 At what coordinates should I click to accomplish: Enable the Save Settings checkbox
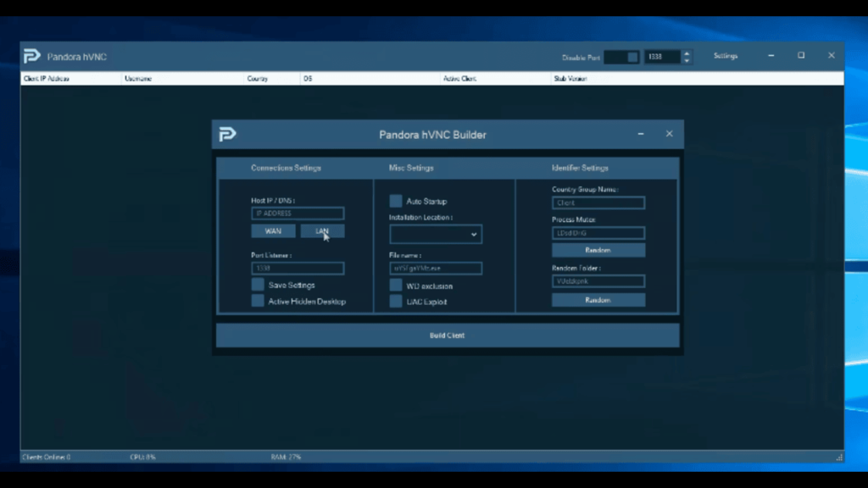258,285
